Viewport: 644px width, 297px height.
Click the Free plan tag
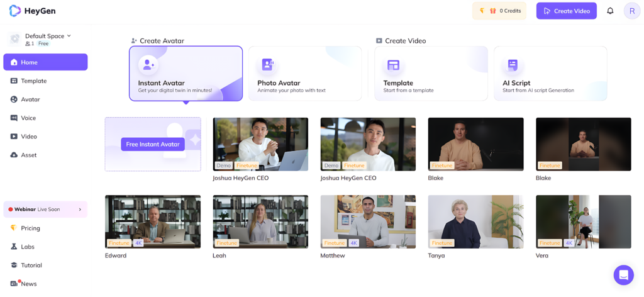[x=43, y=43]
